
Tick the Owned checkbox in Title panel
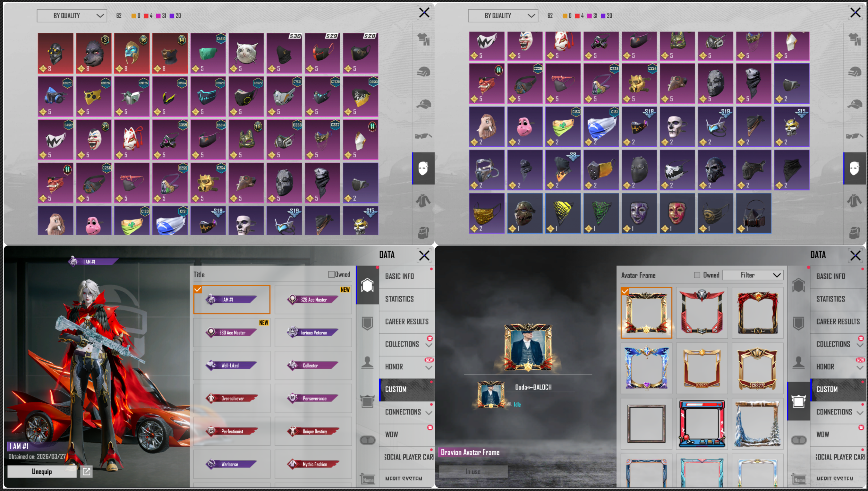[x=332, y=274]
